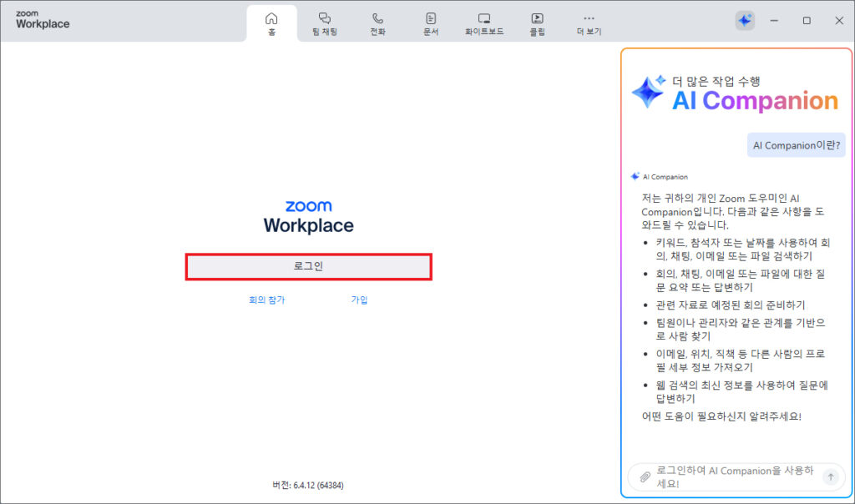Click the 로그인 button

click(x=309, y=266)
